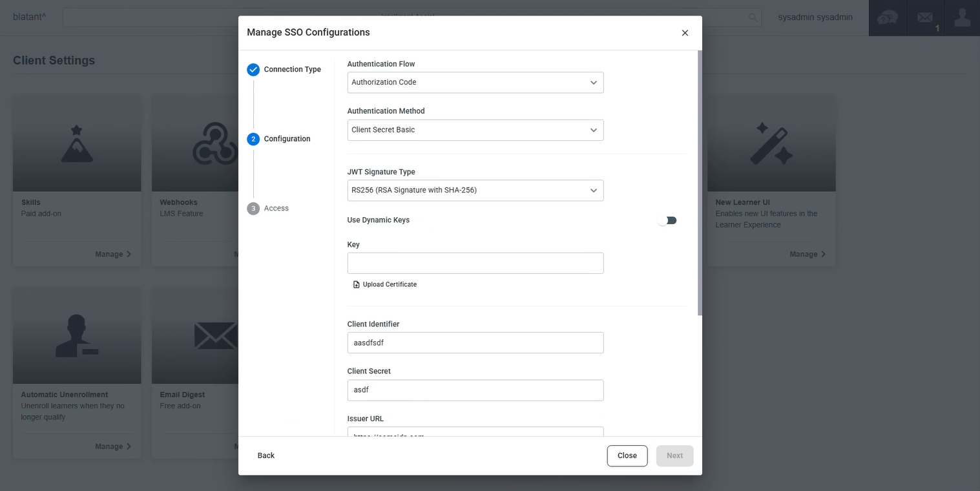Click the Webhooks card title

click(178, 202)
